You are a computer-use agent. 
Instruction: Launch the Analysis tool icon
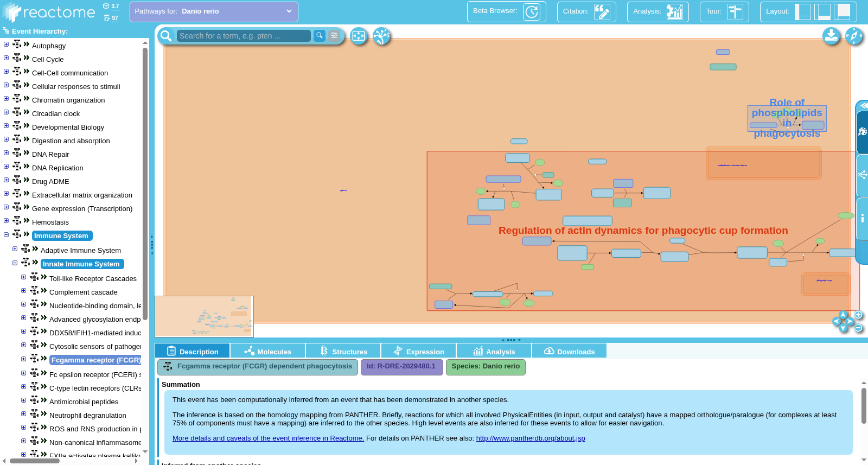675,11
